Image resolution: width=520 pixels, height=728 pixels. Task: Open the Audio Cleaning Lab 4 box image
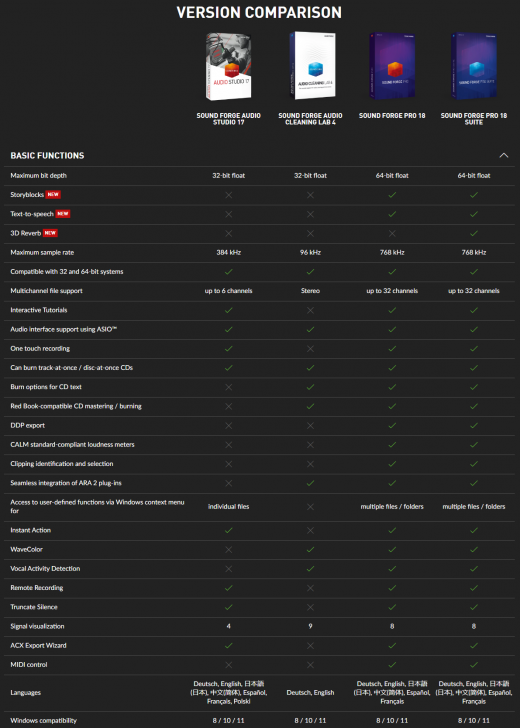point(312,65)
